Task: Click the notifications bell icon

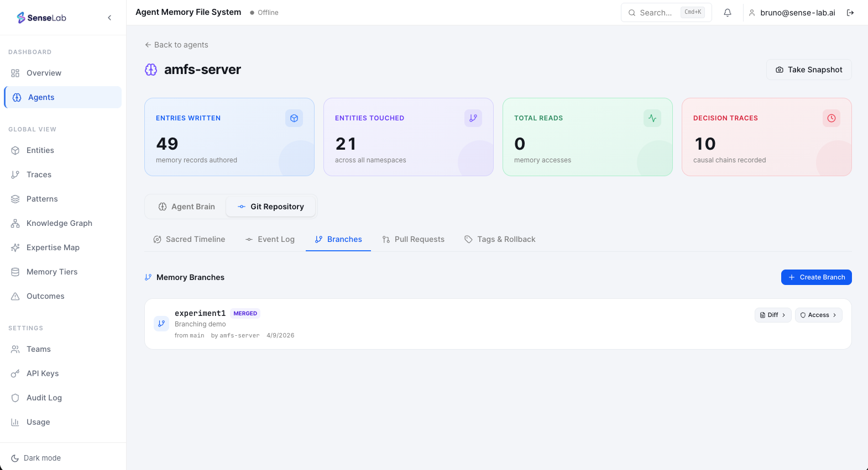Action: tap(728, 13)
